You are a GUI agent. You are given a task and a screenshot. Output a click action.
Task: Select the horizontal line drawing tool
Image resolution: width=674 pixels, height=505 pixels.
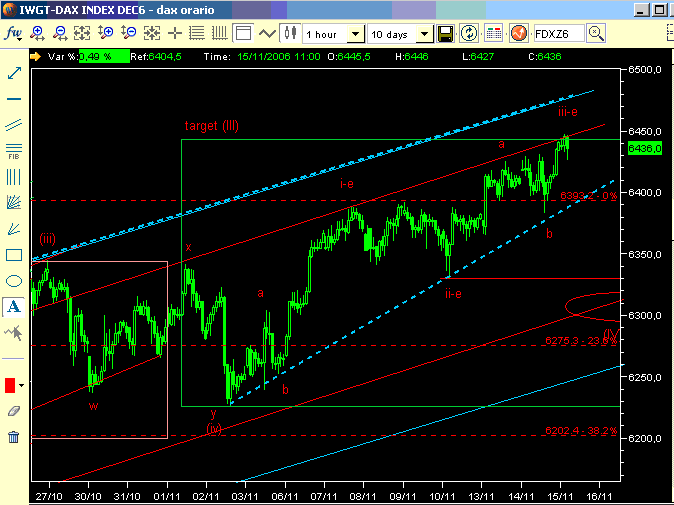tap(14, 99)
